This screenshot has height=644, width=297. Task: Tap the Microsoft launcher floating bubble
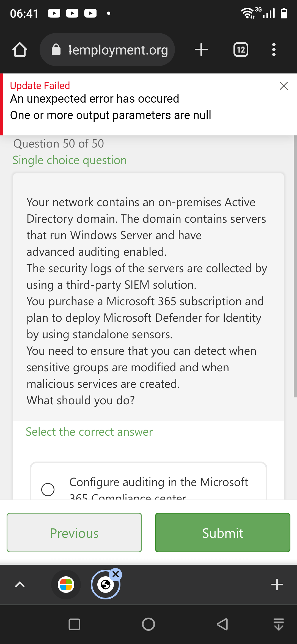[x=66, y=585]
